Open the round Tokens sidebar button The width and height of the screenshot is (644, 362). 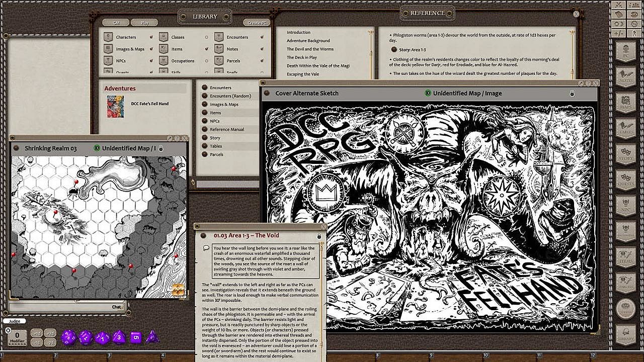coord(625,308)
